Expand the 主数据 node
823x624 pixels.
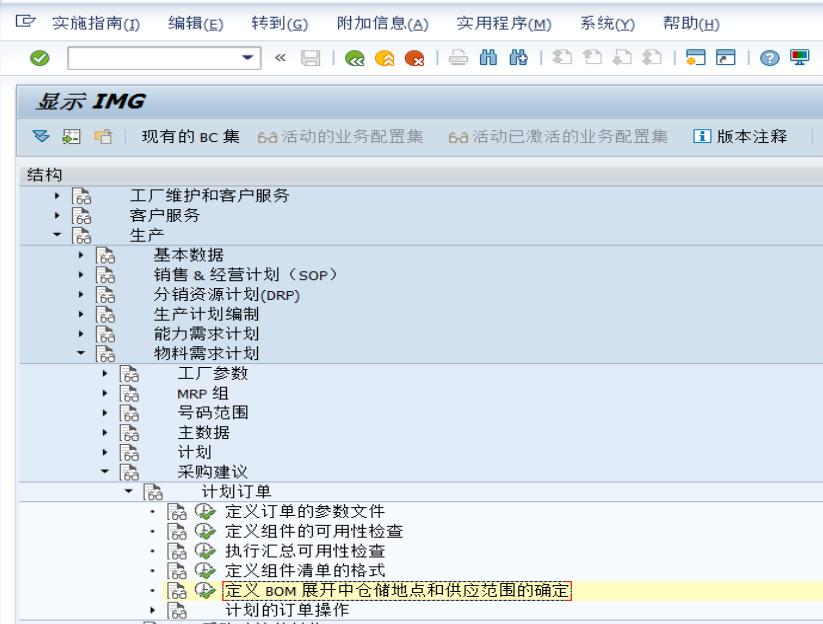105,433
